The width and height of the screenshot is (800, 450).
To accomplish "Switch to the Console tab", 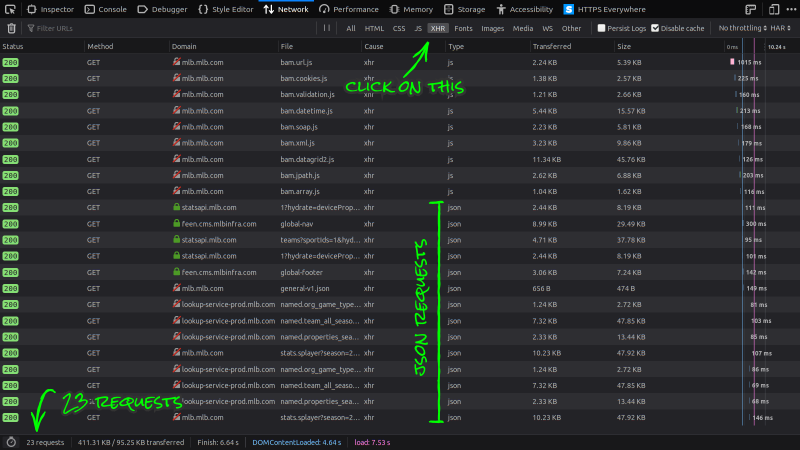I will coord(106,9).
